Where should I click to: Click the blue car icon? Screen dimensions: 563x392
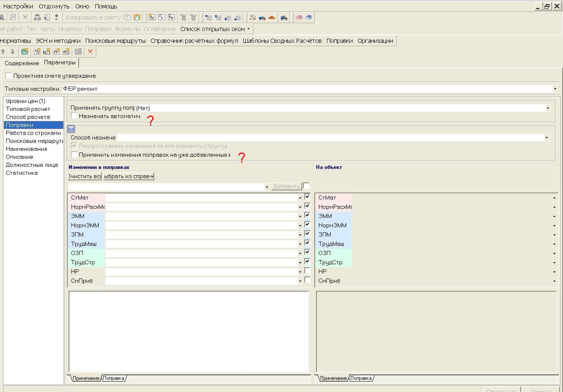pyautogui.click(x=284, y=17)
